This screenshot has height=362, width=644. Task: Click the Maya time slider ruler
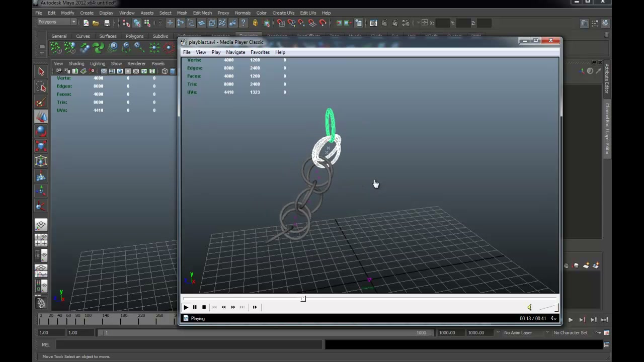tap(108, 319)
